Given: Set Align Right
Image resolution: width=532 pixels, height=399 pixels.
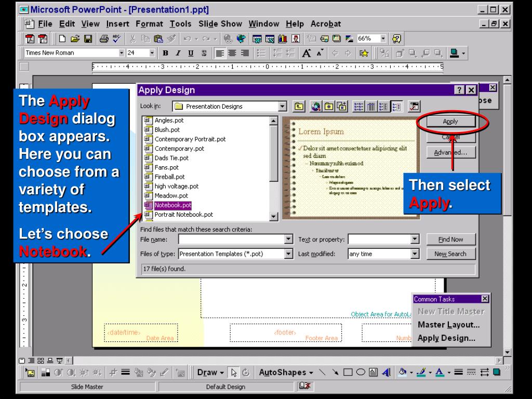Looking at the screenshot, I should (245, 53).
